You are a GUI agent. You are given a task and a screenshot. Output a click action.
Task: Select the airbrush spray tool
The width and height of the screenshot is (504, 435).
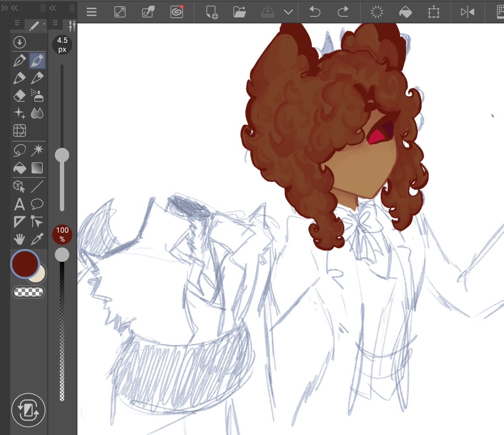pos(37,95)
